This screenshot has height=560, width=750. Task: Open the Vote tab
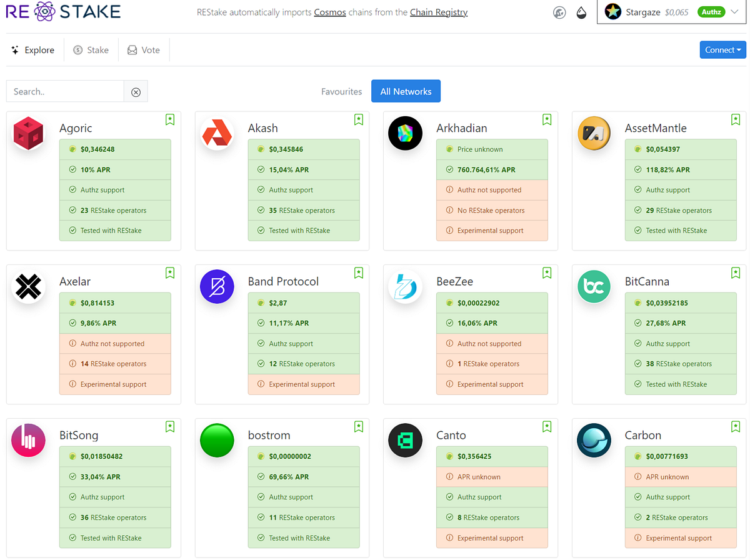(x=144, y=49)
